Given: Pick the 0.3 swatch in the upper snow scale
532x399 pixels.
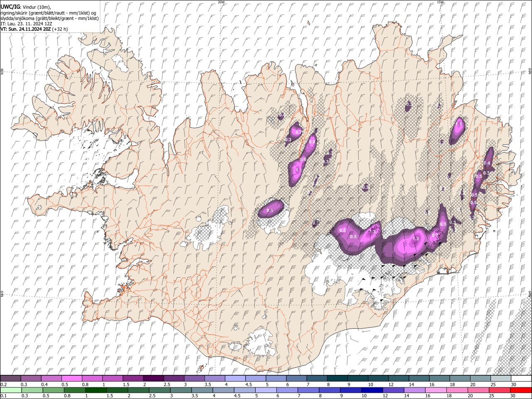Looking at the screenshot, I should [x=31, y=378].
